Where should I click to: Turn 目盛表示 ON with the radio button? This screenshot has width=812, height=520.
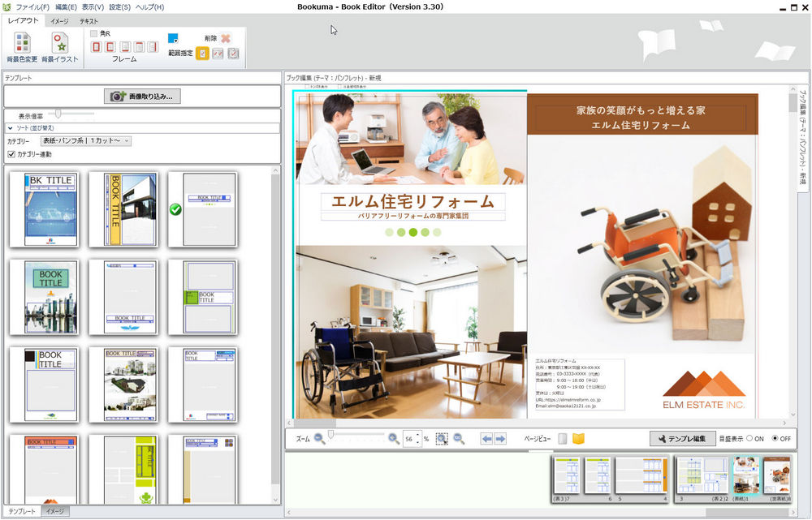[749, 438]
